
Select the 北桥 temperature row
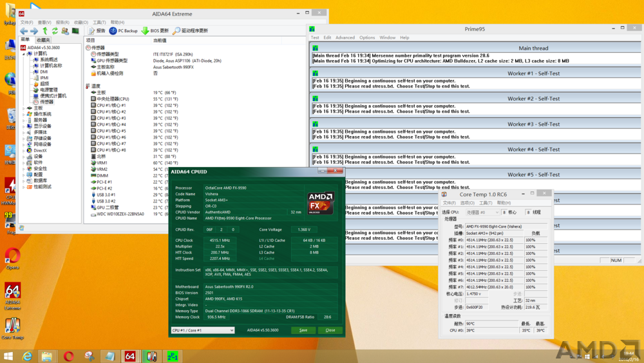(x=101, y=157)
